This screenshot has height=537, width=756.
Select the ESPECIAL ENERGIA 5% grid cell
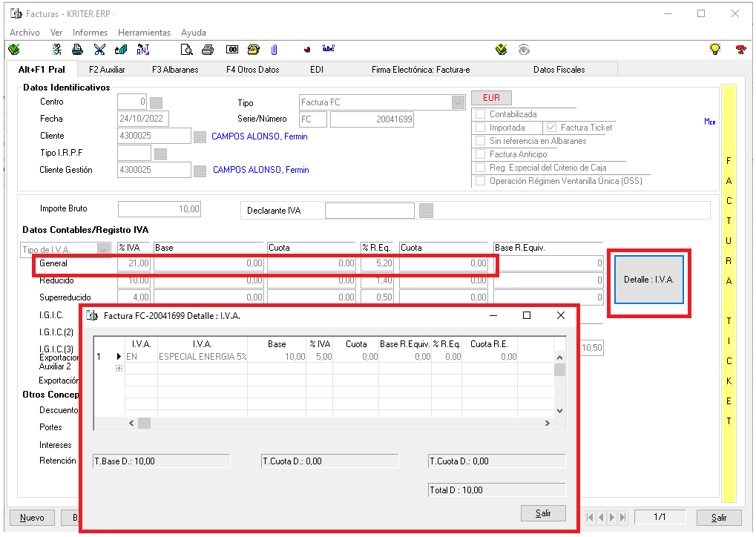pyautogui.click(x=203, y=357)
